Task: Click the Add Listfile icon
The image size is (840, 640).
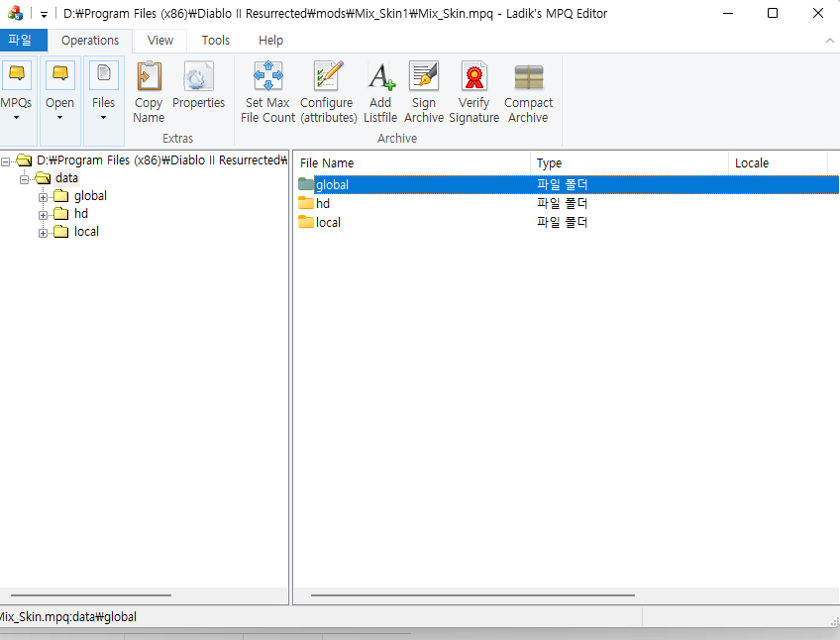Action: [x=381, y=75]
